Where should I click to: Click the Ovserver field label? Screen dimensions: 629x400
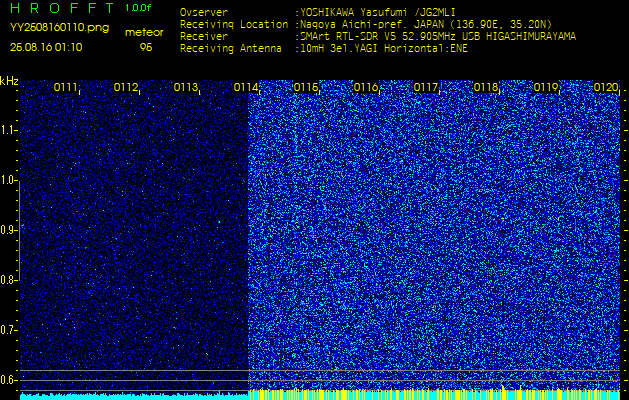pos(204,12)
